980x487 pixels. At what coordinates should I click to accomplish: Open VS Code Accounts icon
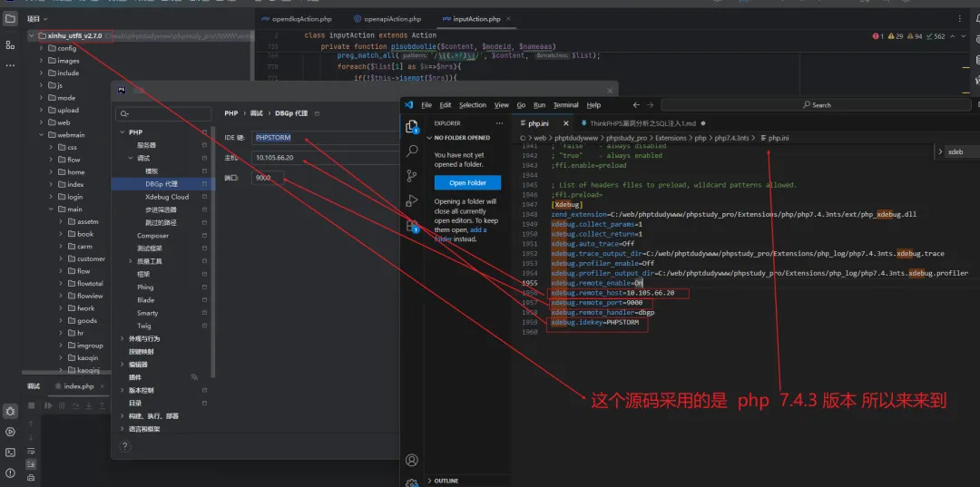[412, 460]
